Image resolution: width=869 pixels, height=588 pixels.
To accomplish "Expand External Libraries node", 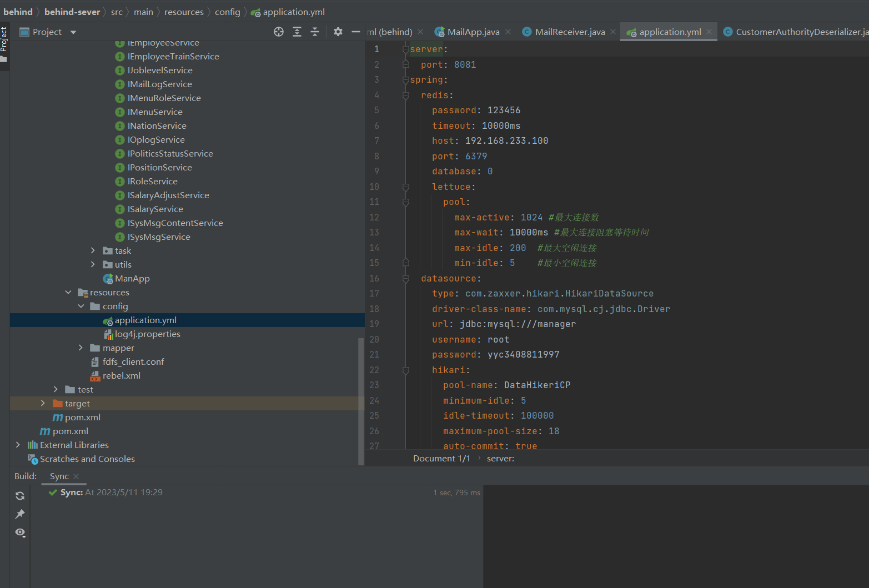I will (18, 445).
